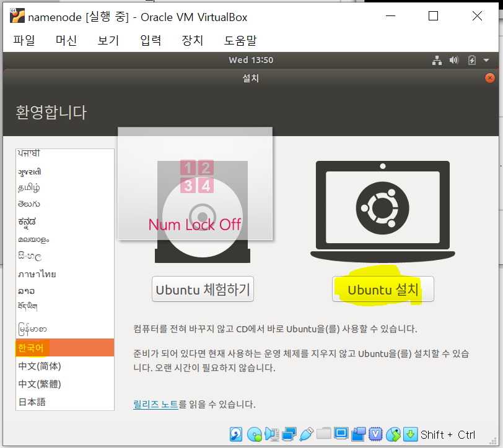
Task: Click the Ubuntu battery status icon
Action: point(471,60)
